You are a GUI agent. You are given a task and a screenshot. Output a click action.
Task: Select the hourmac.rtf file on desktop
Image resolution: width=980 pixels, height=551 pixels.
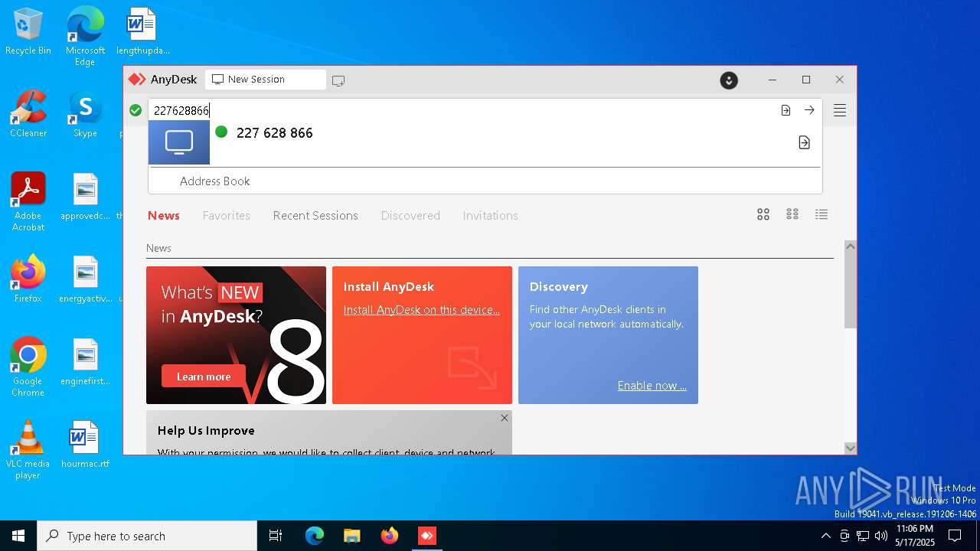(x=85, y=445)
